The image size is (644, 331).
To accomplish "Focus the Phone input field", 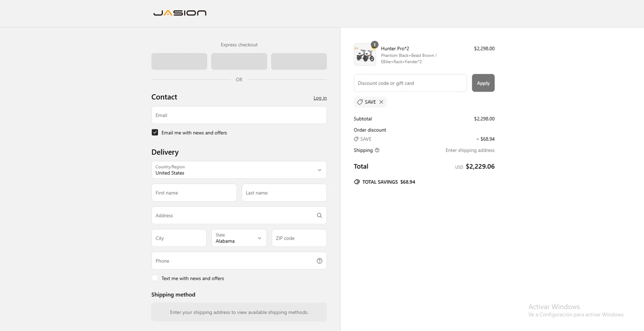I will pyautogui.click(x=239, y=261).
